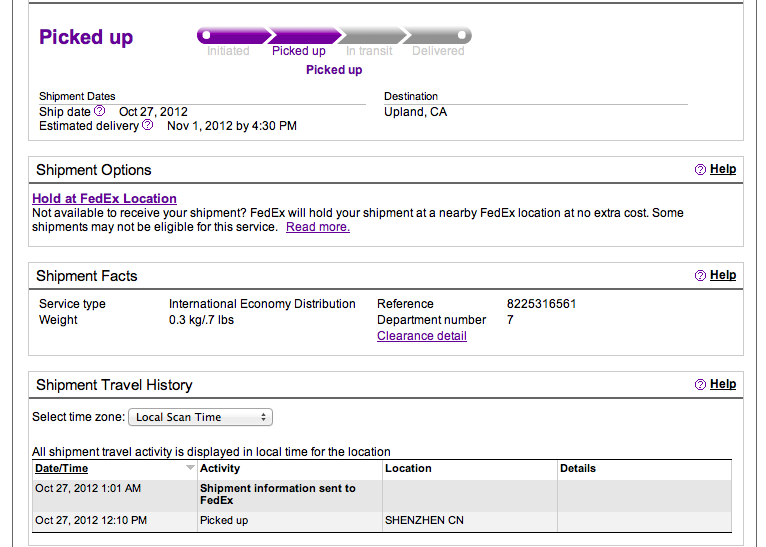
Task: Click the Location column header
Action: [408, 468]
